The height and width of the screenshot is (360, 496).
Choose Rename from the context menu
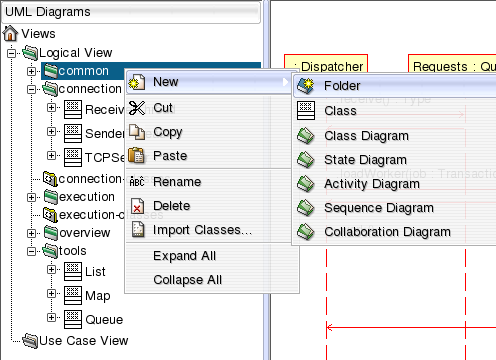209,182
